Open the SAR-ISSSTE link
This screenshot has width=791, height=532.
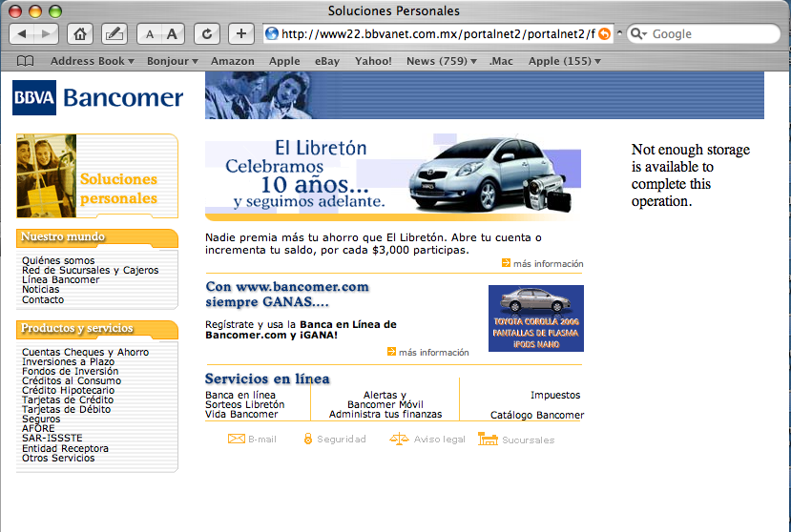[52, 438]
